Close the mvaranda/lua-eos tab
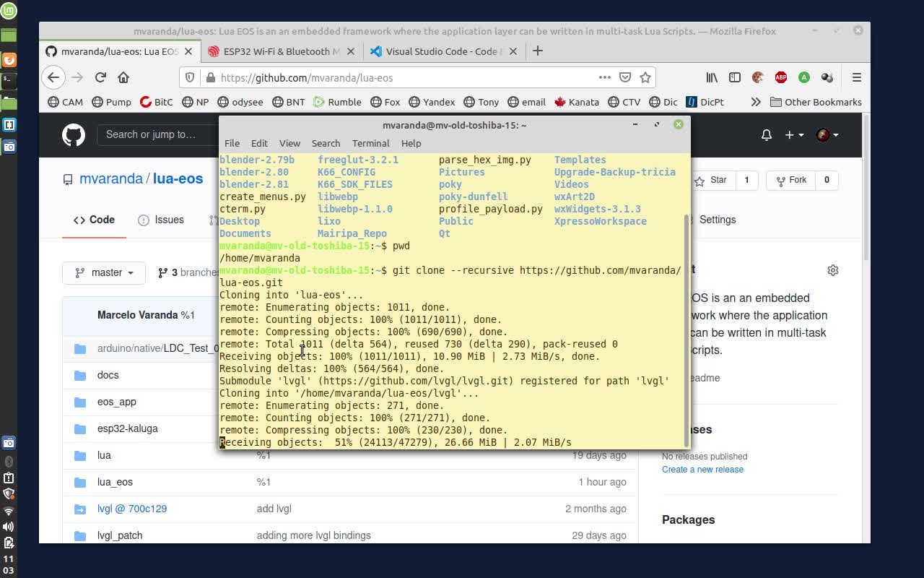 [188, 51]
